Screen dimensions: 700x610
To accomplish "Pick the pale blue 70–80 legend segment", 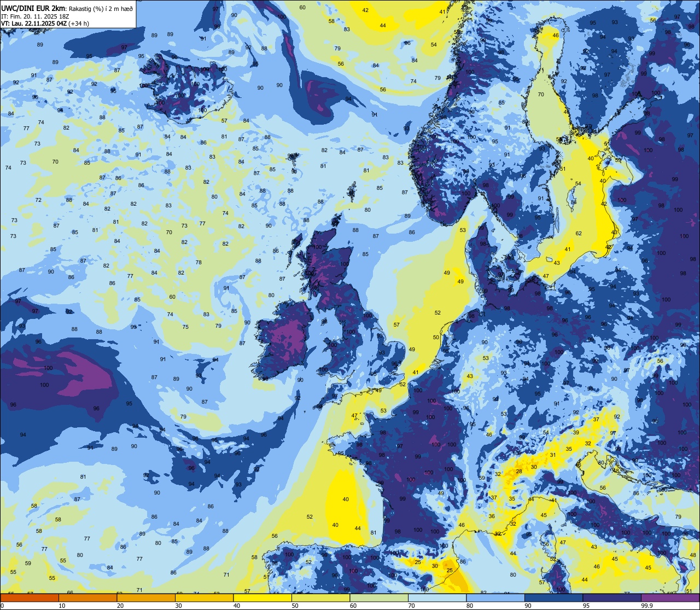I will pyautogui.click(x=437, y=597).
